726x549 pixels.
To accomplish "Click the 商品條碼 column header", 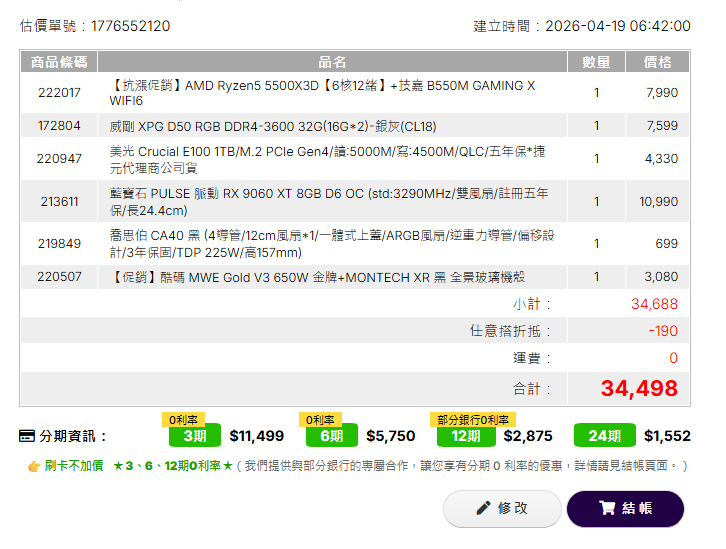I will 59,62.
